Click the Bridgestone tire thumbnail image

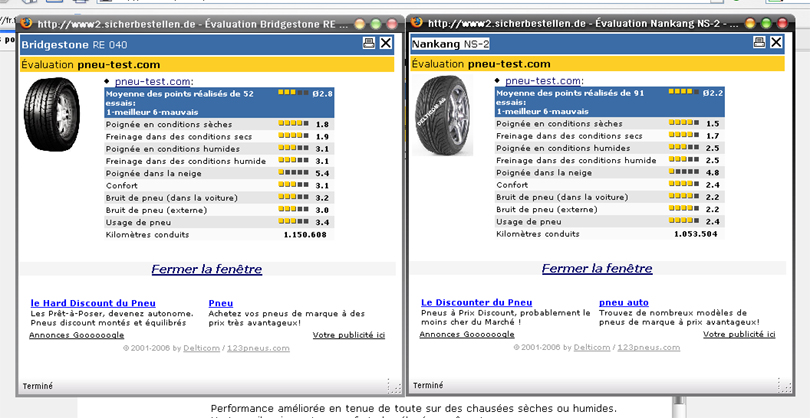[52, 114]
